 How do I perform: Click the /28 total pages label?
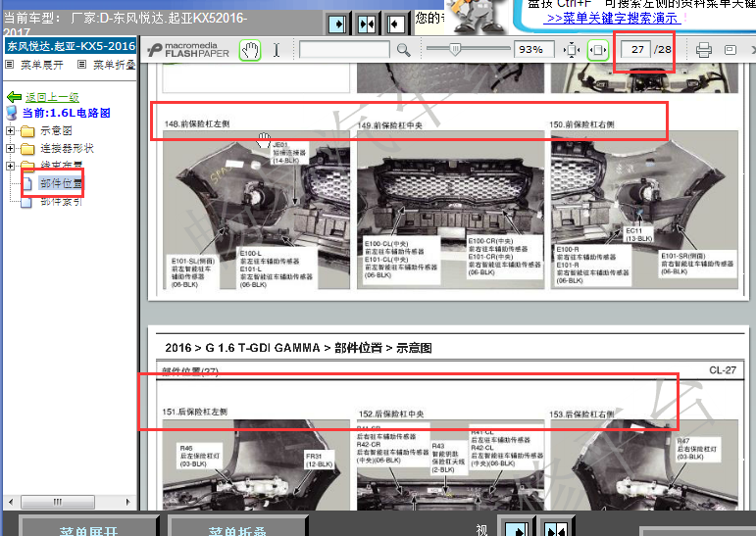tap(663, 50)
